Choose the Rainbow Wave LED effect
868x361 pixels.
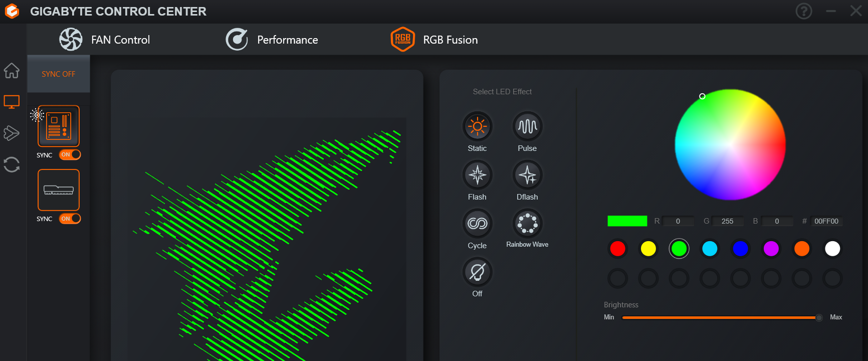(527, 223)
